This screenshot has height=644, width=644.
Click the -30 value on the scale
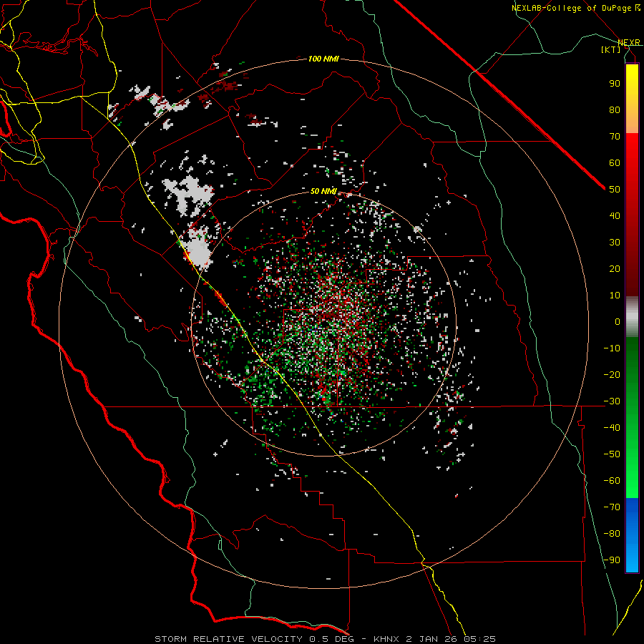point(612,401)
